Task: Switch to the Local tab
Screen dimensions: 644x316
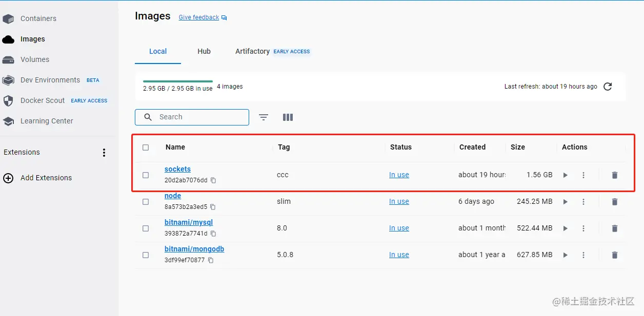Action: 158,51
